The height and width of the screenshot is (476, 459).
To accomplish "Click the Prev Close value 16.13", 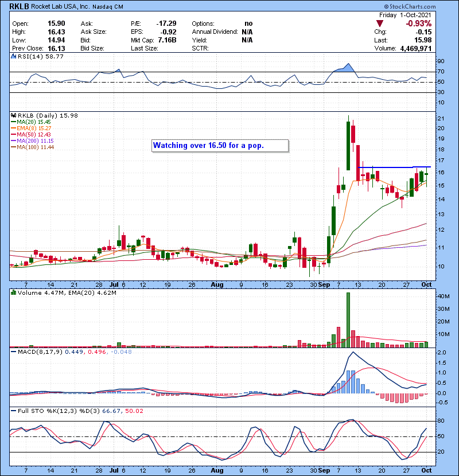I will coord(56,48).
